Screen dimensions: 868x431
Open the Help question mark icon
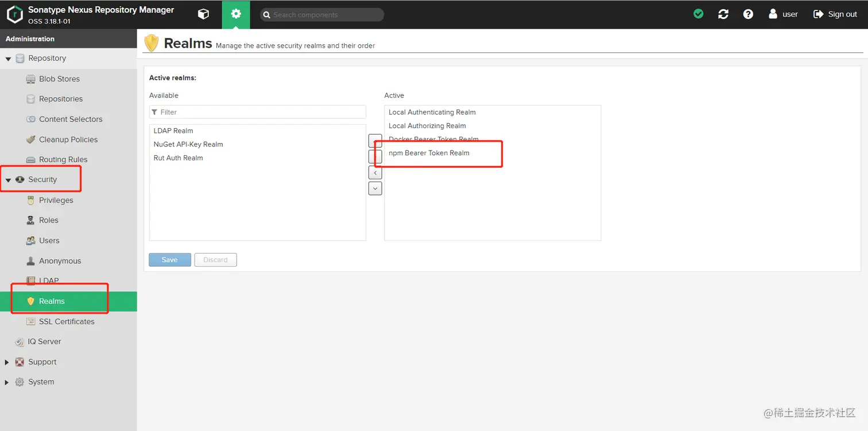748,14
